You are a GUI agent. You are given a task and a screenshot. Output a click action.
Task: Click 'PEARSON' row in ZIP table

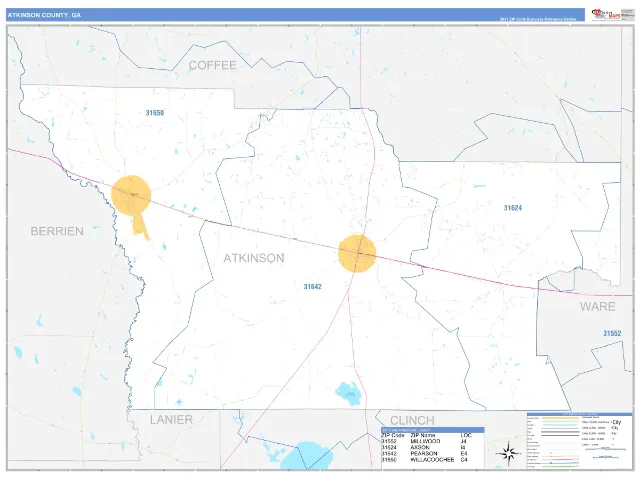(425, 454)
